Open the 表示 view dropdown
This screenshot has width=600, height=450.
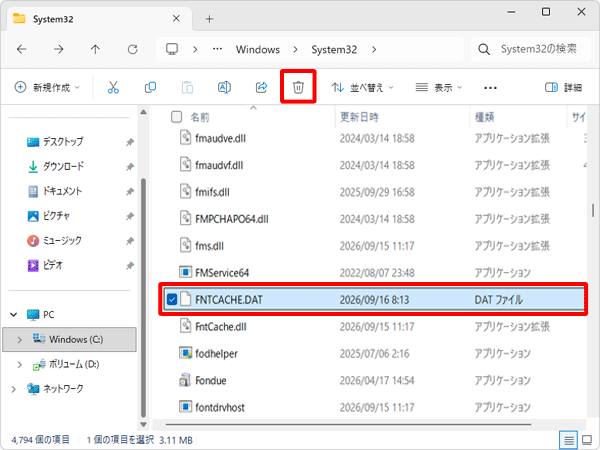(439, 88)
